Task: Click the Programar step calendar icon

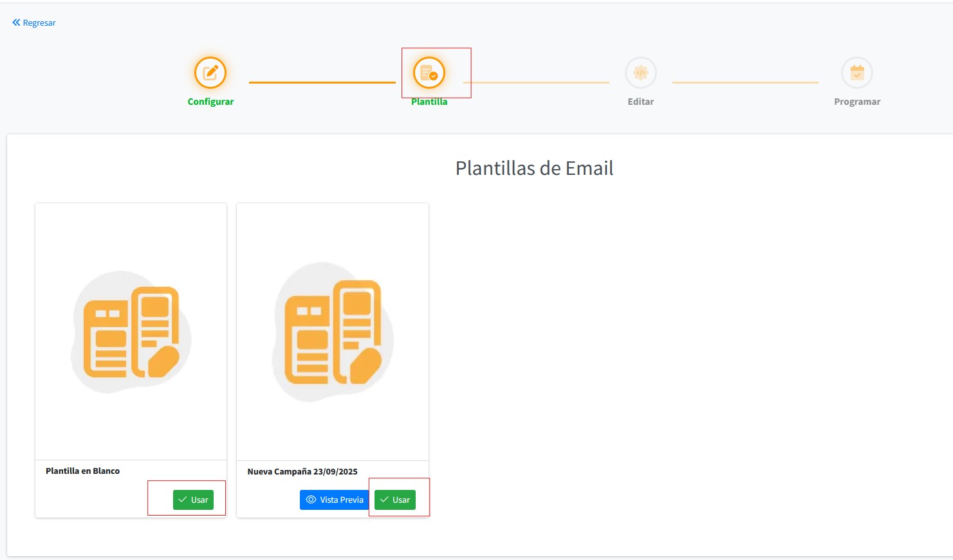Action: (x=856, y=73)
